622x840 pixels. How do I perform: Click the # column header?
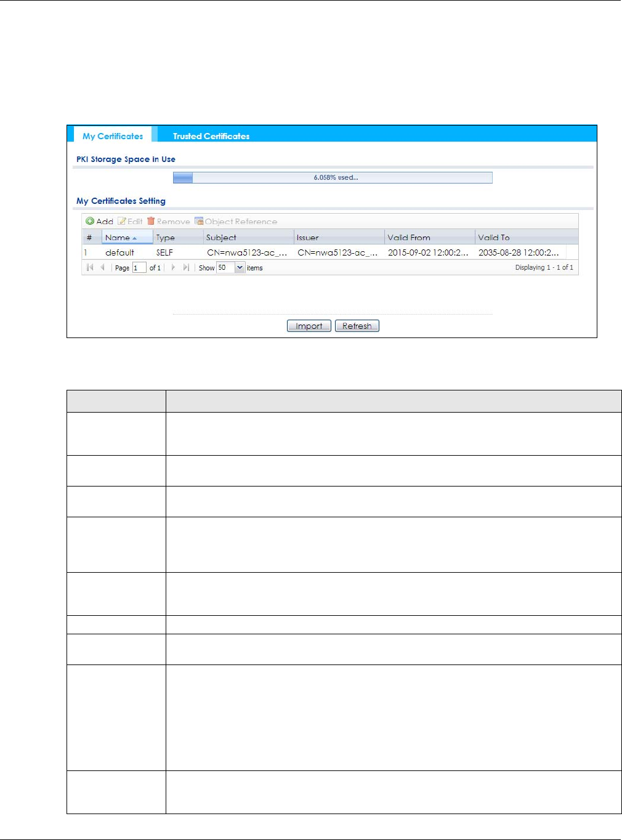pos(91,237)
